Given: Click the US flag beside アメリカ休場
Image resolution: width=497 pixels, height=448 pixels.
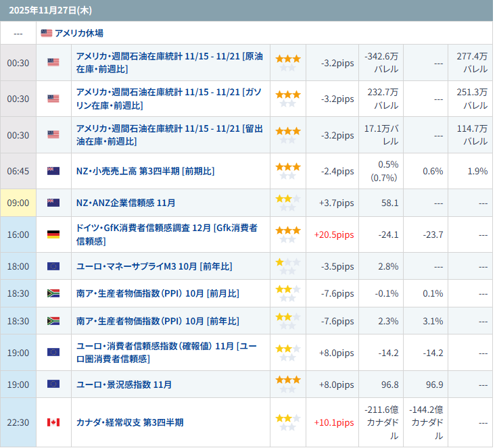Looking at the screenshot, I should pyautogui.click(x=46, y=32).
